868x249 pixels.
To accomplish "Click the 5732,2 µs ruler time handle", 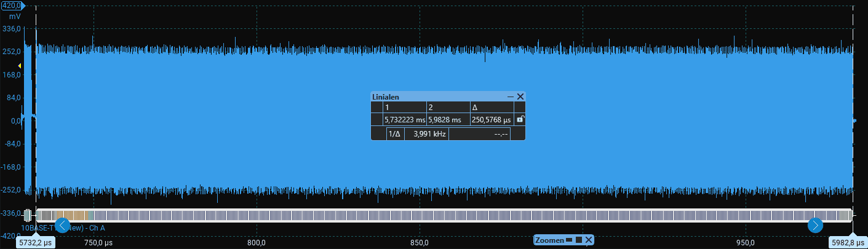I will click(36, 242).
